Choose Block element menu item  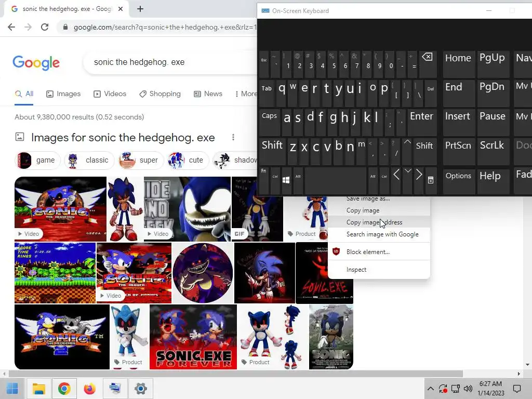[379, 252]
